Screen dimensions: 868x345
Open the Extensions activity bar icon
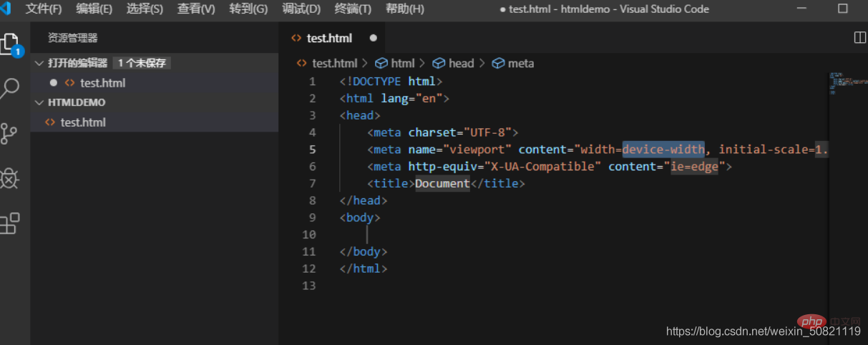(x=9, y=223)
